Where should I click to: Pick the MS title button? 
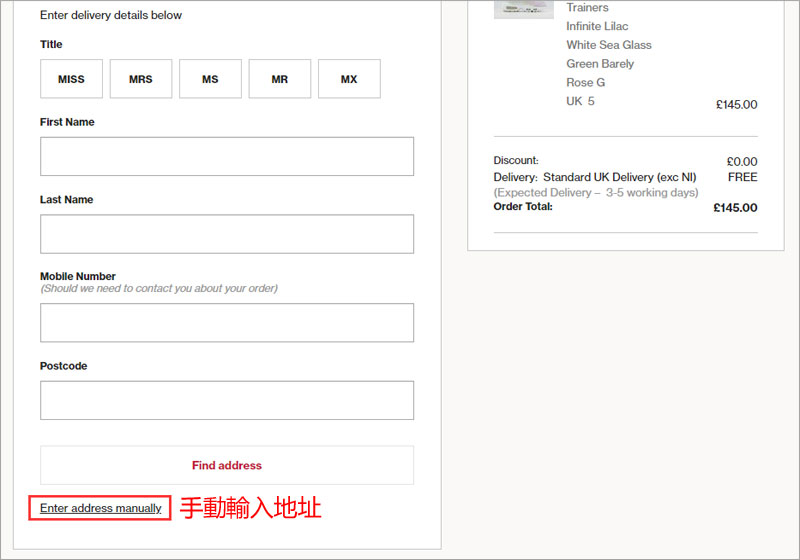pyautogui.click(x=210, y=79)
